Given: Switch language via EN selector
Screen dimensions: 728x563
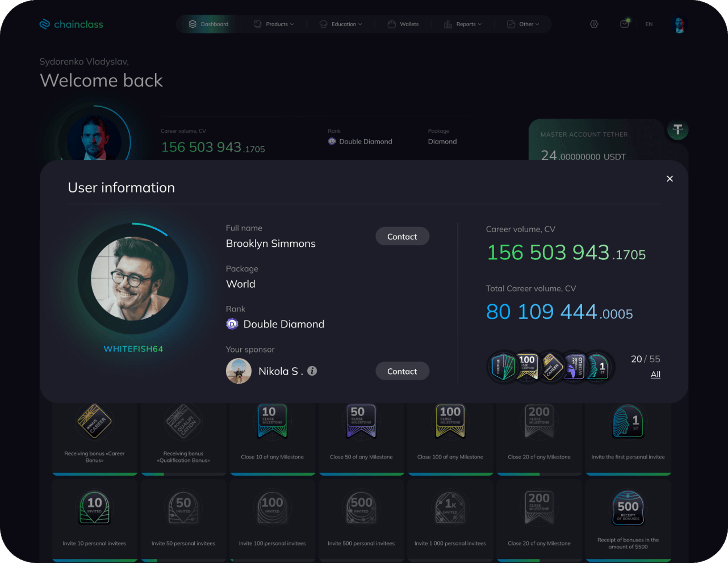Looking at the screenshot, I should click(649, 24).
